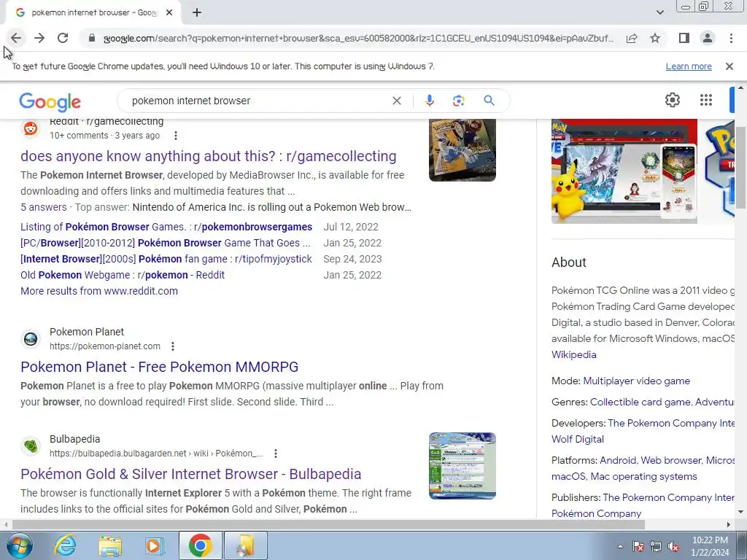Open Google quick settings gear
Screen dimensions: 747x560
pos(672,100)
